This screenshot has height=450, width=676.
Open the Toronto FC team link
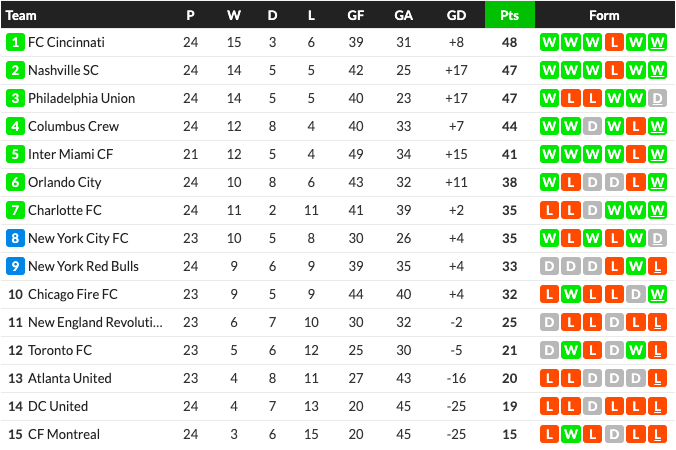coord(60,350)
